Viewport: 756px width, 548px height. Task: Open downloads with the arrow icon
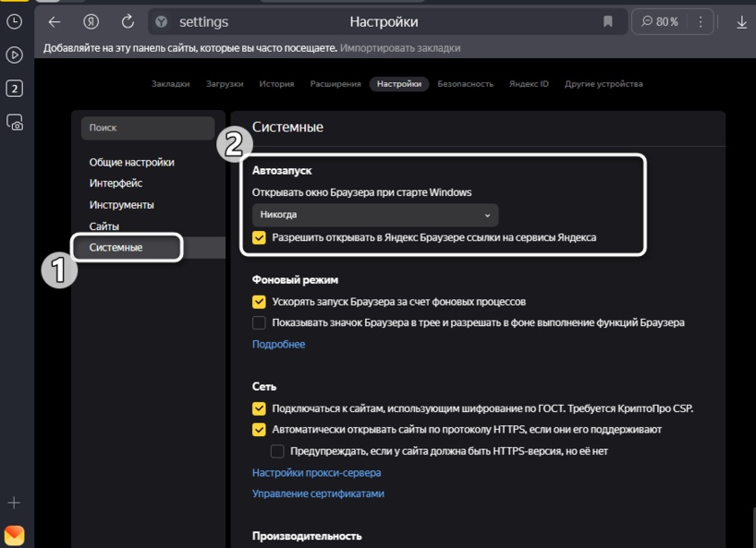pyautogui.click(x=741, y=22)
